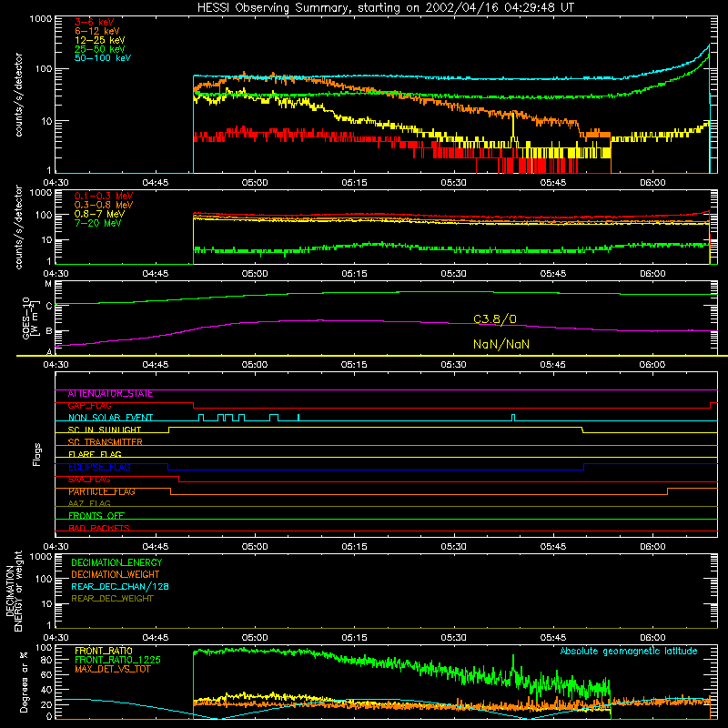The height and width of the screenshot is (728, 728).
Task: Click the Degrees or % axis label
Action: pyautogui.click(x=25, y=682)
